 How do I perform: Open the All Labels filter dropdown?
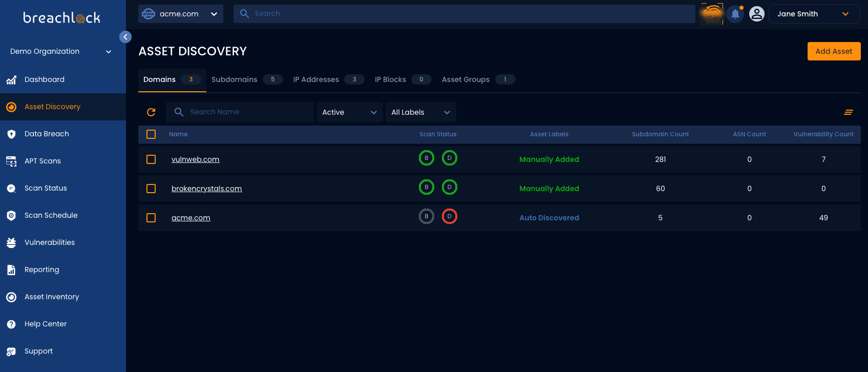coord(420,112)
